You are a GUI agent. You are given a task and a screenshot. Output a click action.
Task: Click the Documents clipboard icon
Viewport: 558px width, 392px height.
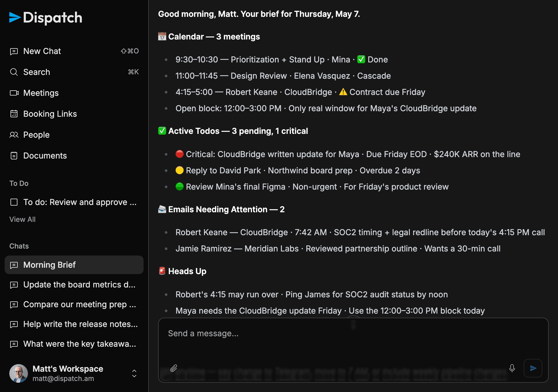pos(14,156)
